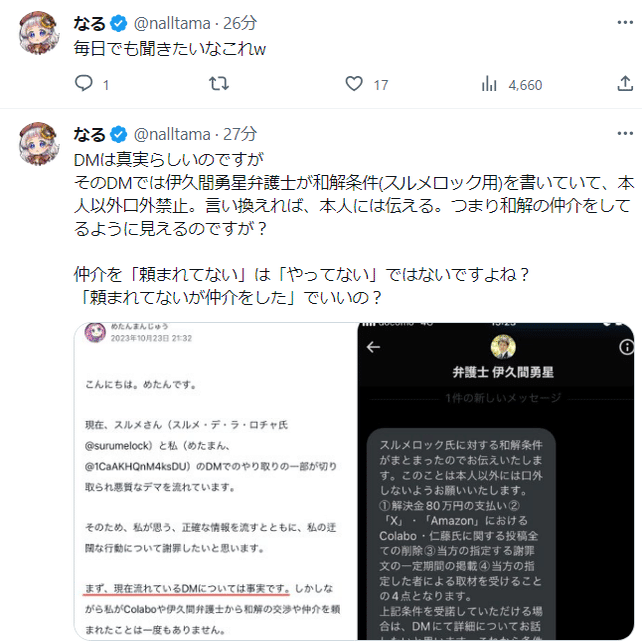Open the left attached image by めたんまんじゅう
This screenshot has height=642, width=642.
[216, 482]
